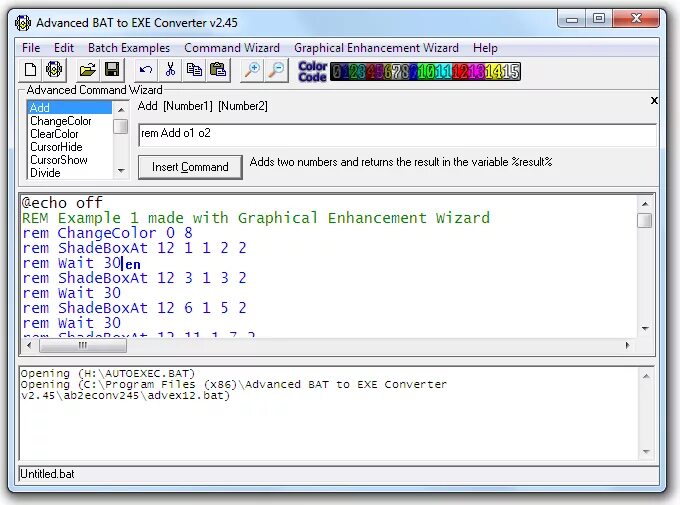680x505 pixels.
Task: Click the Build EXE gear icon
Action: (54, 70)
